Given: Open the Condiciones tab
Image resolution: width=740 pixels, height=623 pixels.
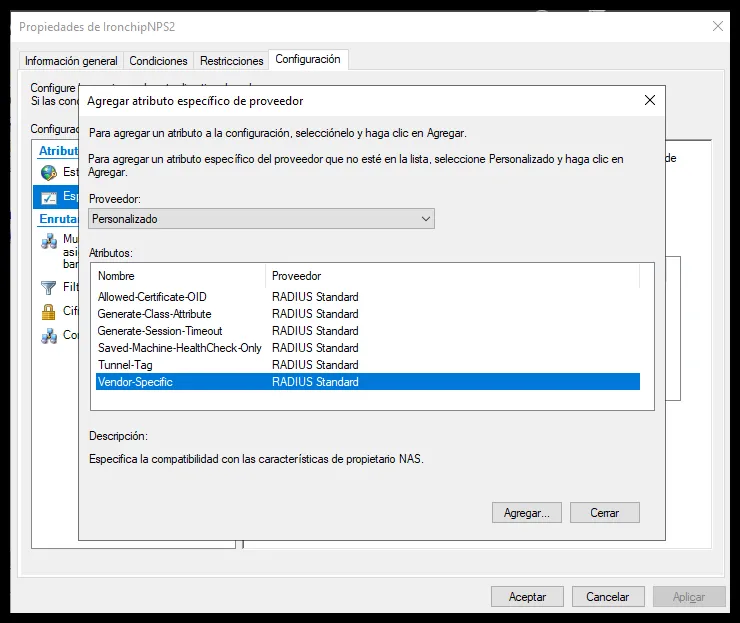Looking at the screenshot, I should pyautogui.click(x=158, y=61).
